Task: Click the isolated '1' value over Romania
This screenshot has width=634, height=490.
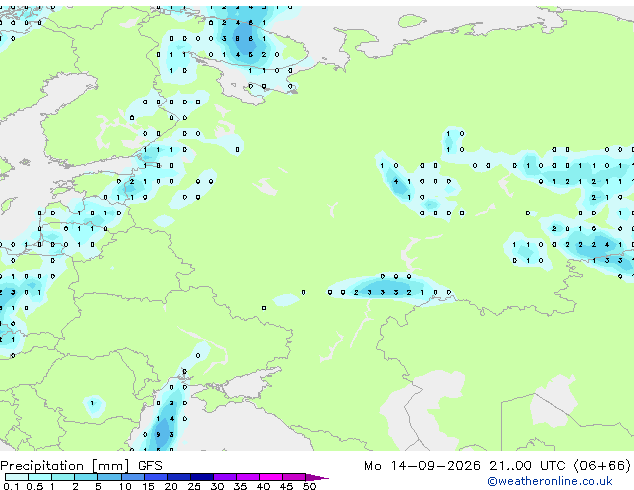Action: click(92, 403)
